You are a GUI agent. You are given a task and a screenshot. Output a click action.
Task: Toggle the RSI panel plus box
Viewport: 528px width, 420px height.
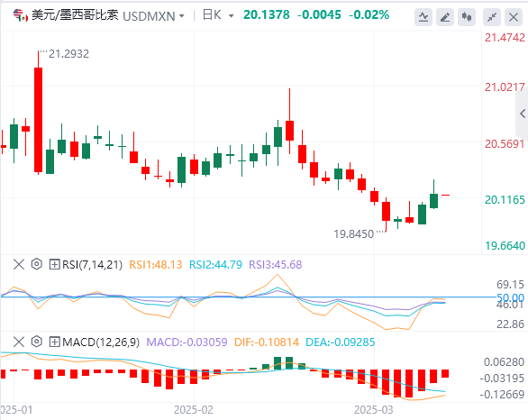pyautogui.click(x=54, y=264)
